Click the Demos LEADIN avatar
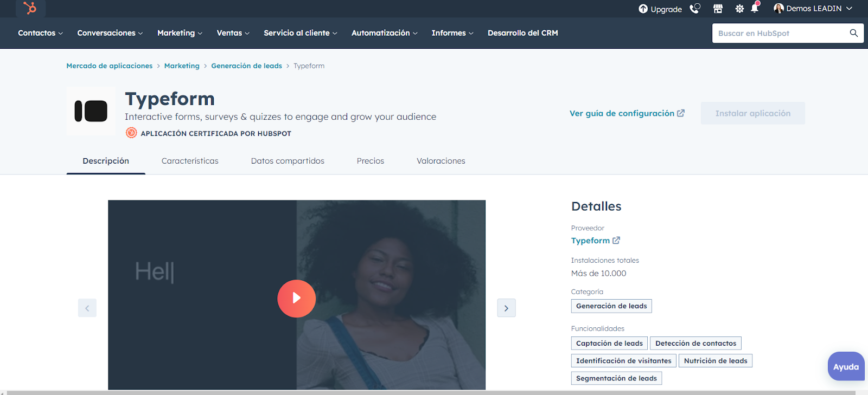This screenshot has width=868, height=395. tap(778, 8)
